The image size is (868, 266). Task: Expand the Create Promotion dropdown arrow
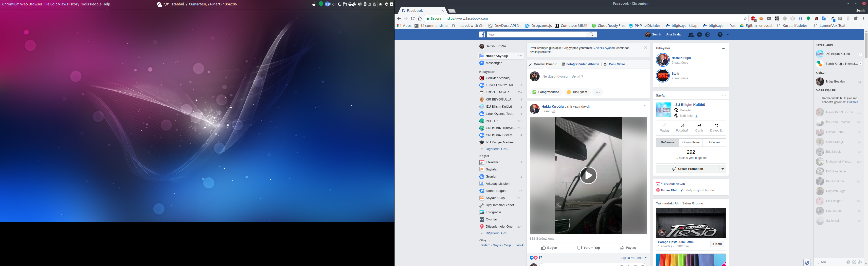pyautogui.click(x=723, y=169)
